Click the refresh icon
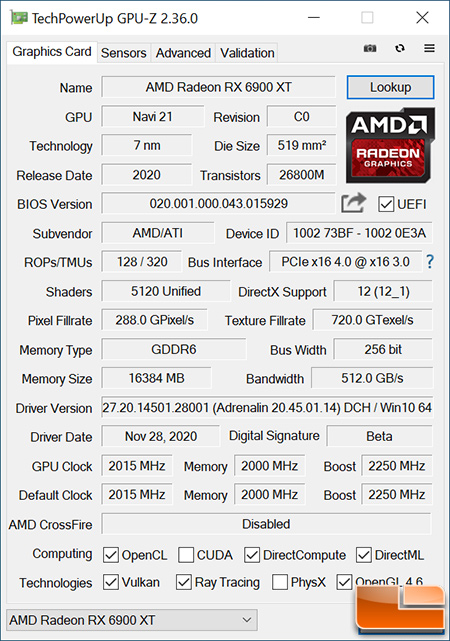 click(x=400, y=48)
